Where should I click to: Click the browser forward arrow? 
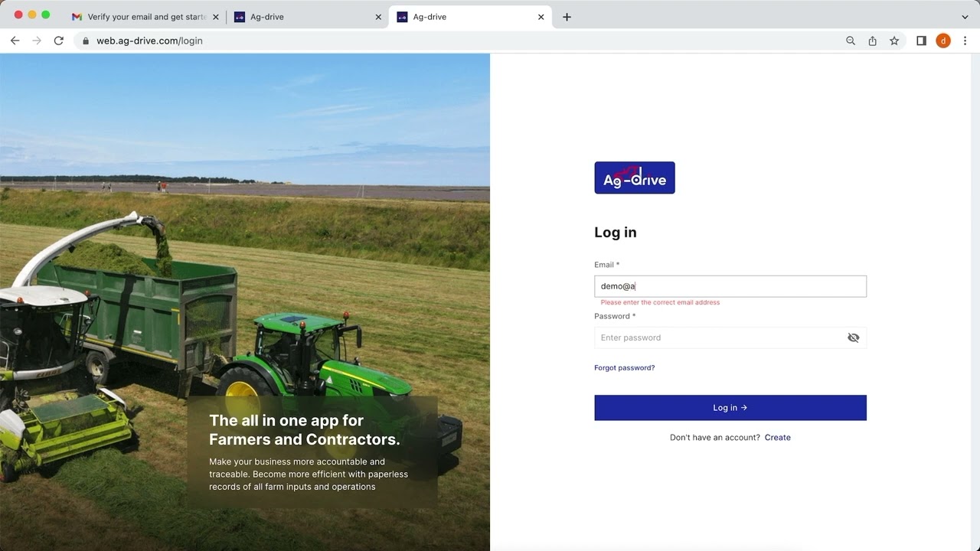click(37, 41)
